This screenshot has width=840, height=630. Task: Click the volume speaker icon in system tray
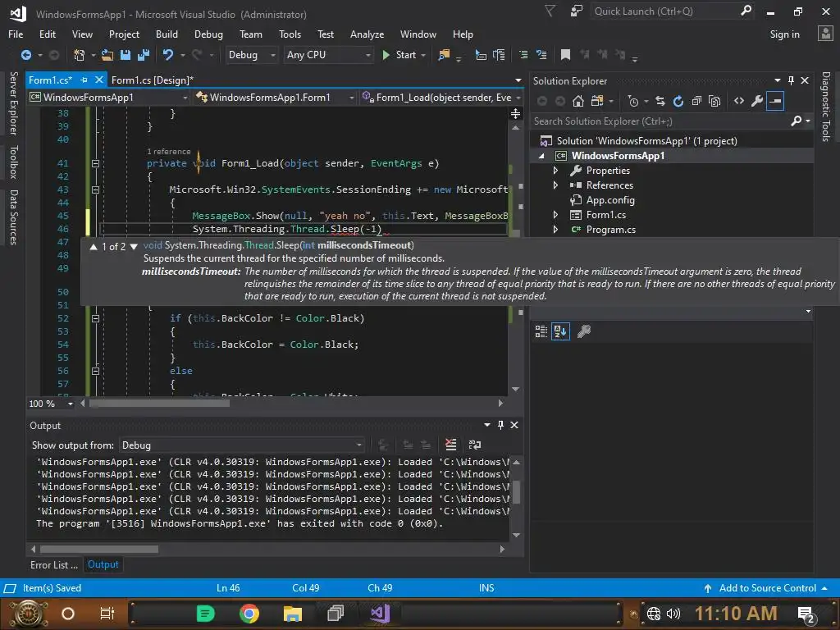(x=673, y=614)
